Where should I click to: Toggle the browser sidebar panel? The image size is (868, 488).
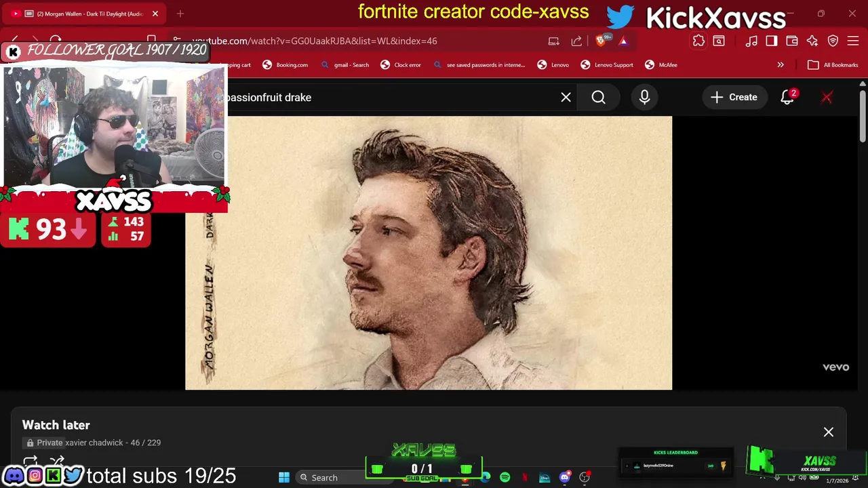(772, 41)
